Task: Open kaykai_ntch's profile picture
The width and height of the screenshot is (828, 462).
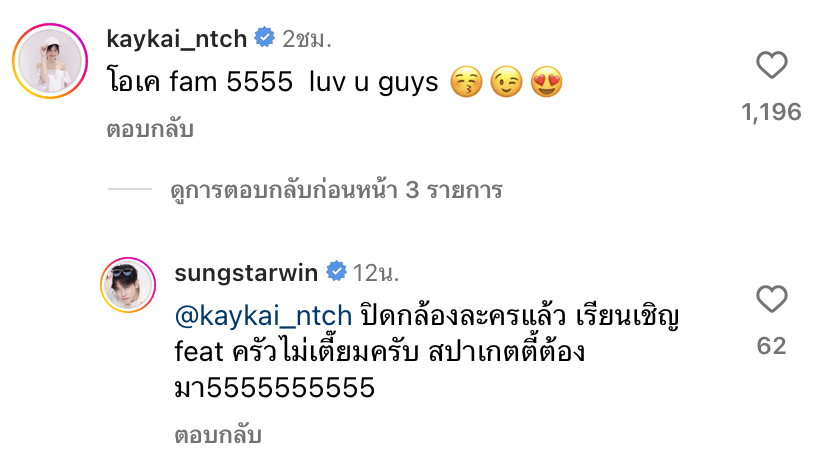Action: coord(50,61)
